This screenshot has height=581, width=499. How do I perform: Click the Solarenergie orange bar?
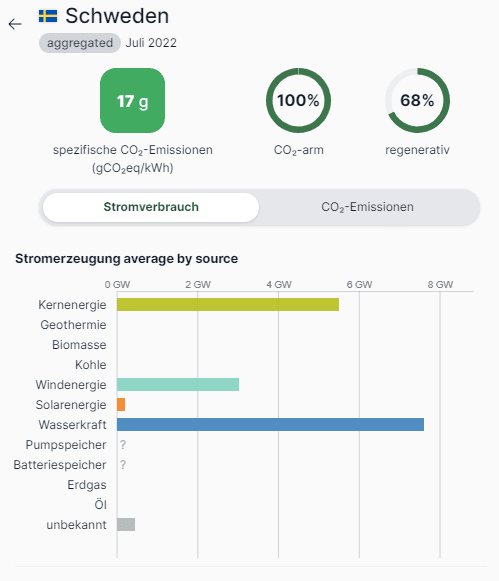[x=121, y=405]
